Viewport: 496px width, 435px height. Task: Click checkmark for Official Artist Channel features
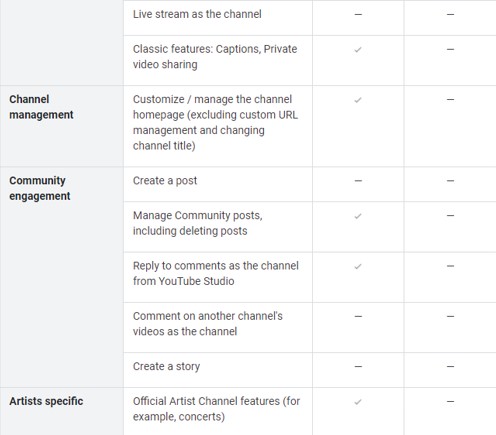(x=358, y=402)
